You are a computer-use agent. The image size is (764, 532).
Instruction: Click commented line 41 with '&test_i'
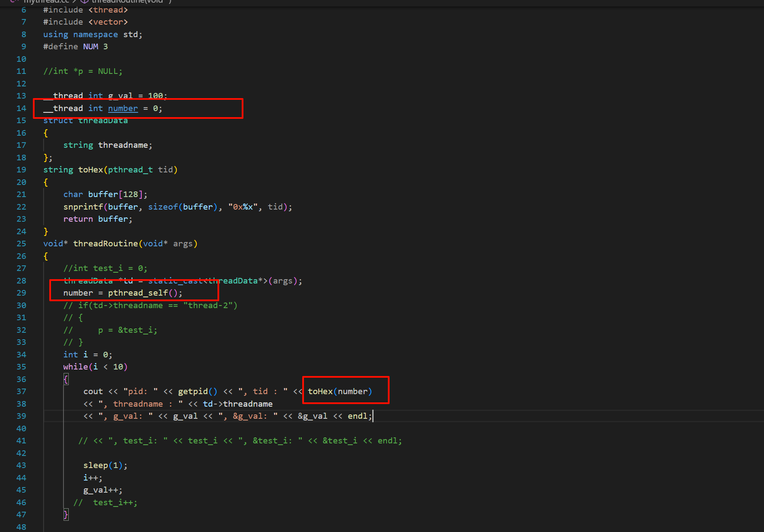pyautogui.click(x=240, y=441)
